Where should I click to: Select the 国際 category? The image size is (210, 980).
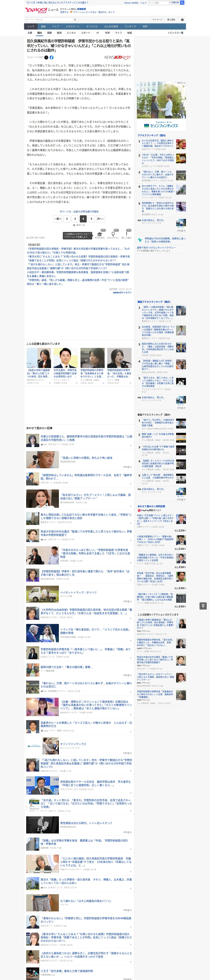click(x=49, y=33)
